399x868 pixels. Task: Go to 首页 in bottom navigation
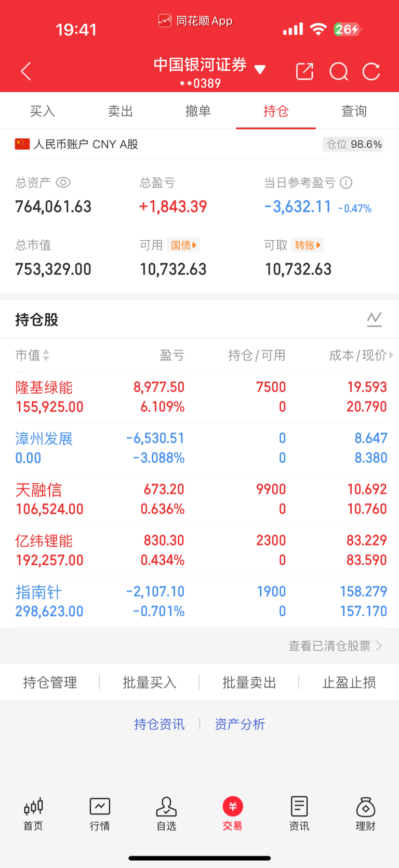click(33, 814)
